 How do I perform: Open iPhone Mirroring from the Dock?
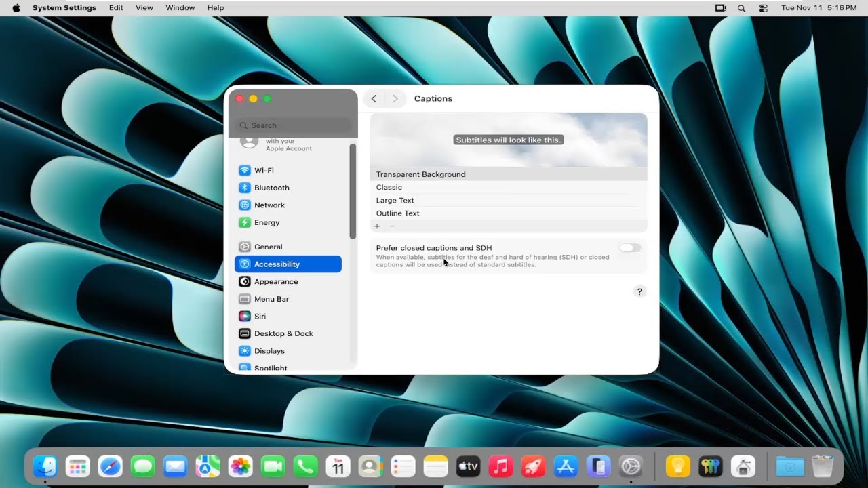coord(598,466)
